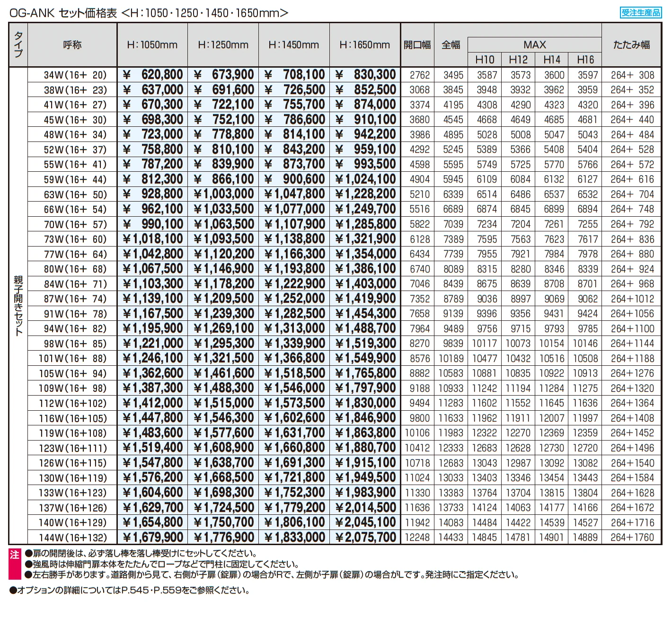672x618 pixels.
Task: Select price ¥2,075,700 cell
Action: point(365,538)
